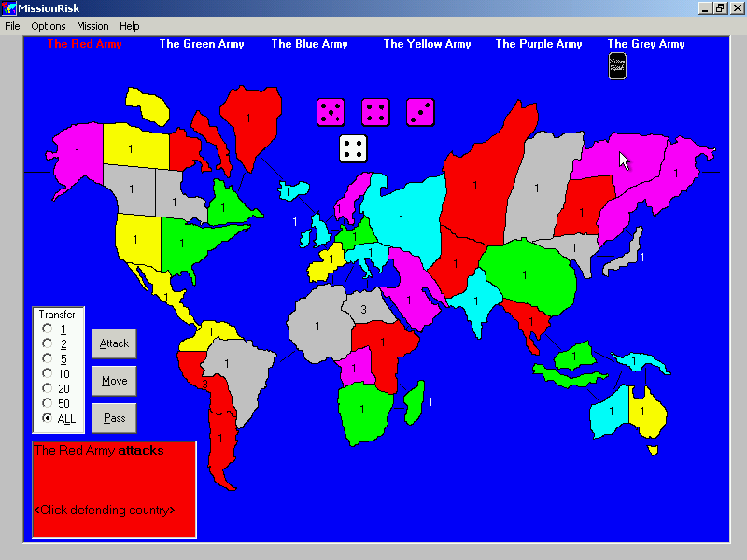Image resolution: width=747 pixels, height=560 pixels.
Task: Select the green Madagascar island territory
Action: 416,402
